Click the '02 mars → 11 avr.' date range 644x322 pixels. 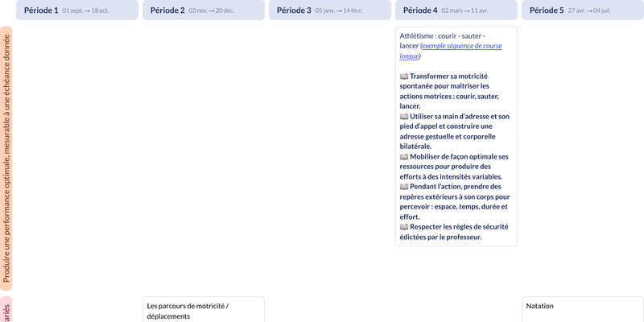point(464,10)
